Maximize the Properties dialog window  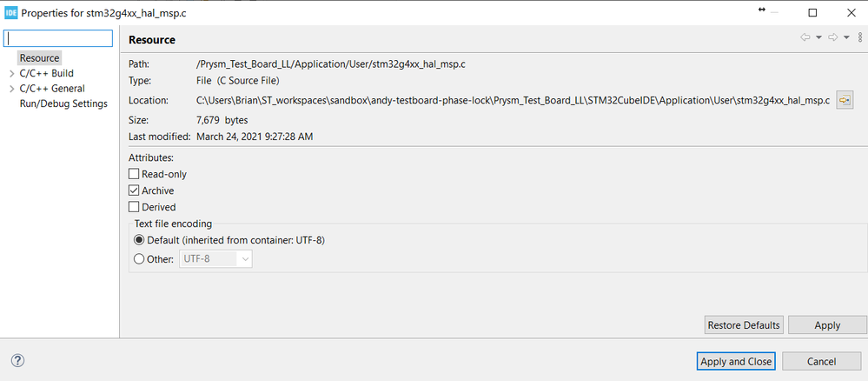(812, 13)
